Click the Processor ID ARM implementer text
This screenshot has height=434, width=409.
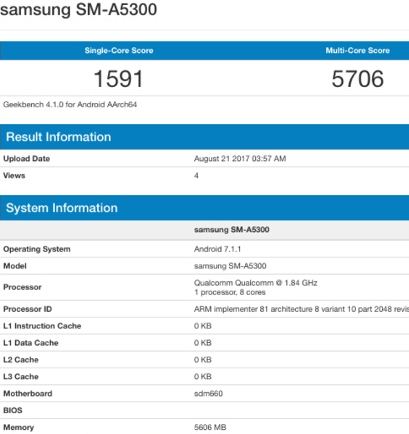click(301, 309)
